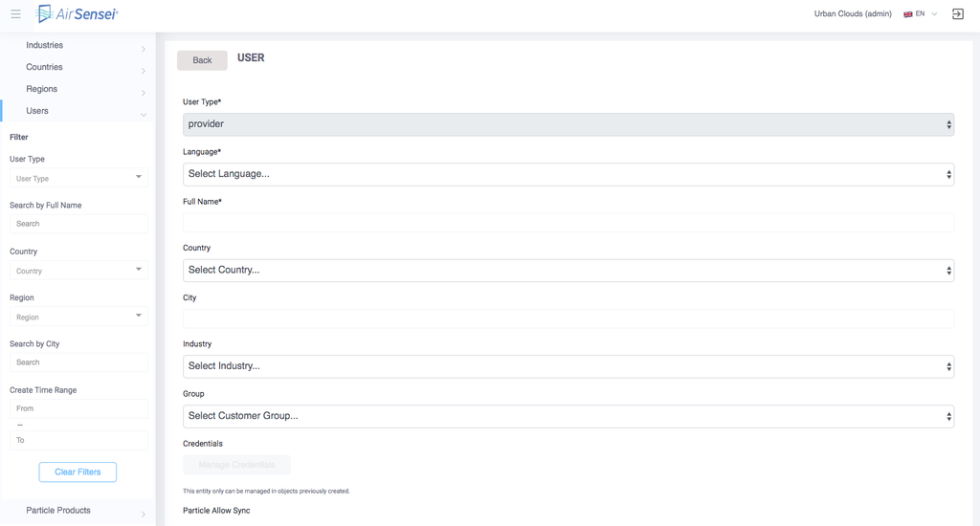
Task: Open Particle Products sidebar item
Action: pyautogui.click(x=58, y=511)
